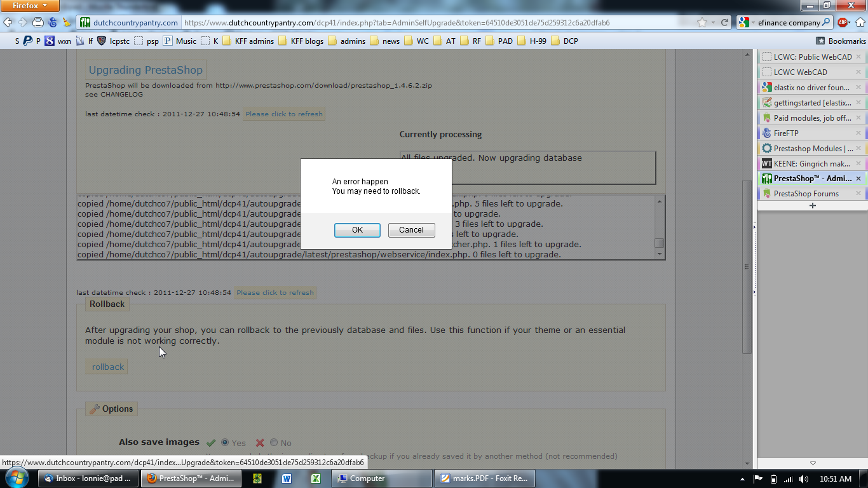
Task: Click the page vertical scrollbar
Action: 747,266
